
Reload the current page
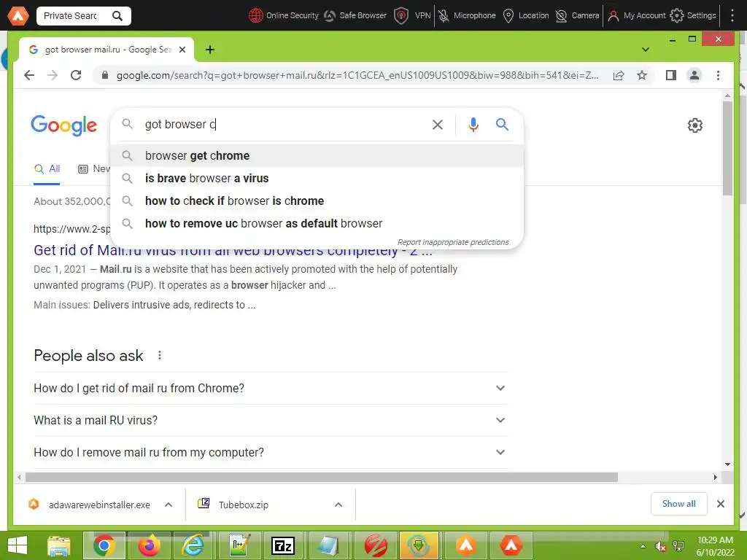(x=76, y=75)
